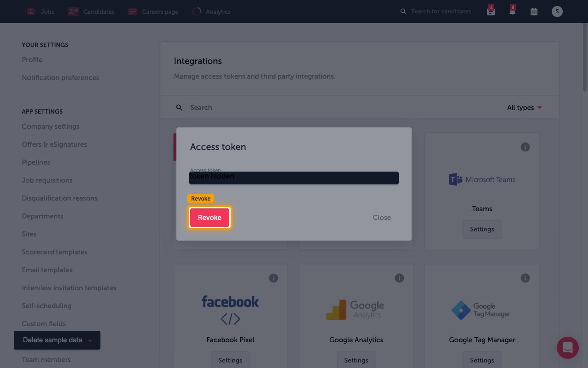Viewport: 588px width, 368px height.
Task: Open the tasks icon with badge 2
Action: pos(491,11)
